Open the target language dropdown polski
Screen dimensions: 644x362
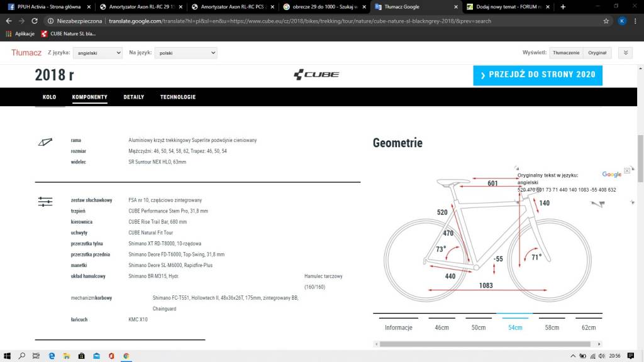186,53
